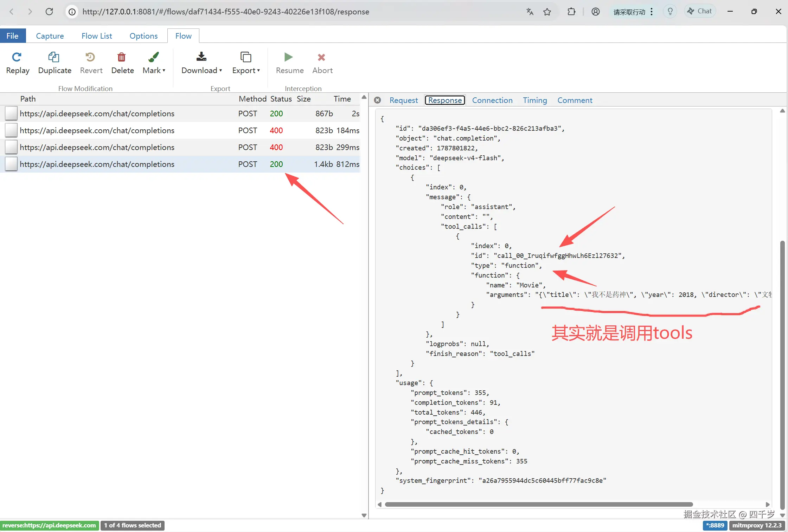Switch to the Options tab
The height and width of the screenshot is (532, 788).
click(143, 36)
